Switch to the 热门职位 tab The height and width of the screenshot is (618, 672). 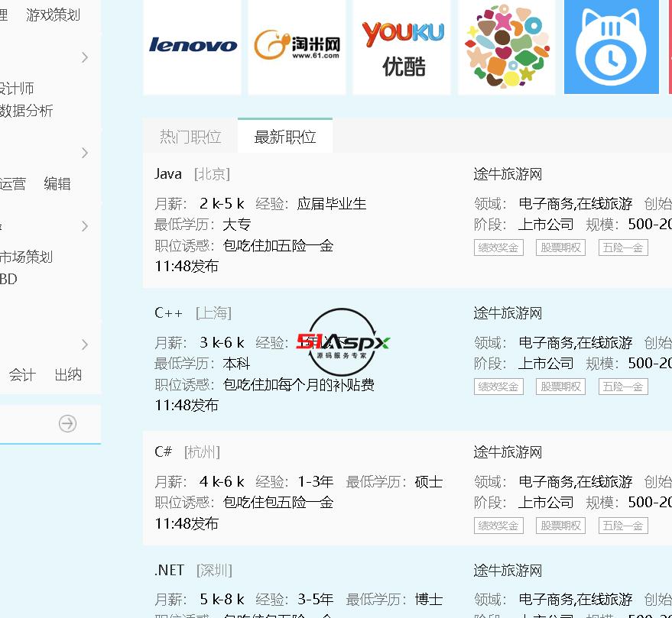click(190, 137)
